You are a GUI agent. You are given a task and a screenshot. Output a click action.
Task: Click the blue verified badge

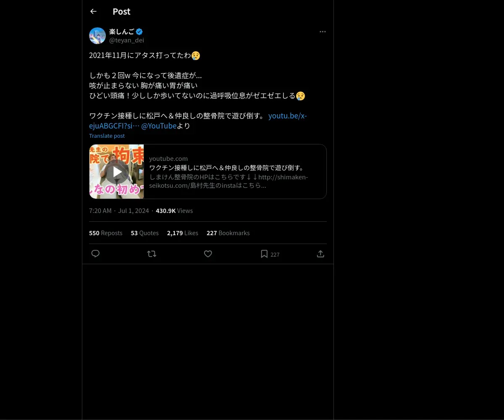coord(139,31)
